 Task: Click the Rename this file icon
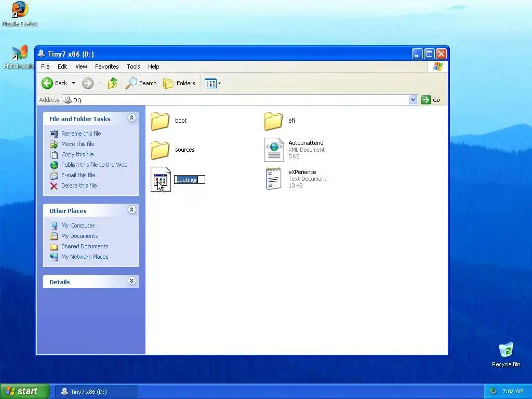[54, 134]
